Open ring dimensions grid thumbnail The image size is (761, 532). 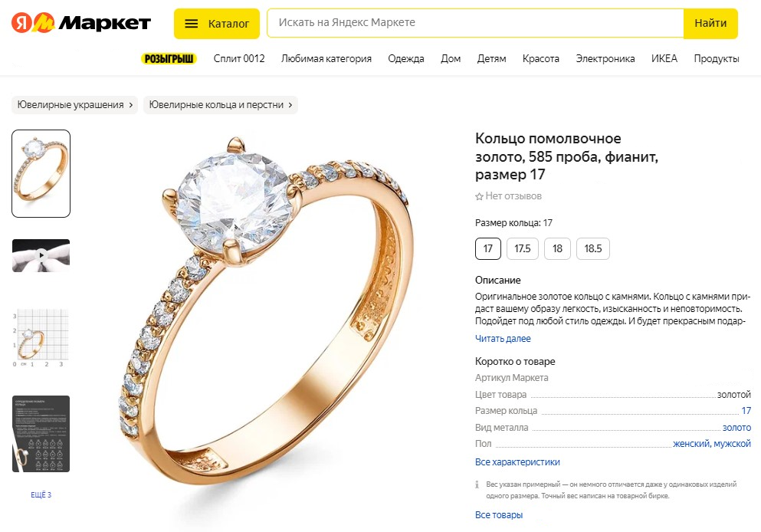point(41,337)
